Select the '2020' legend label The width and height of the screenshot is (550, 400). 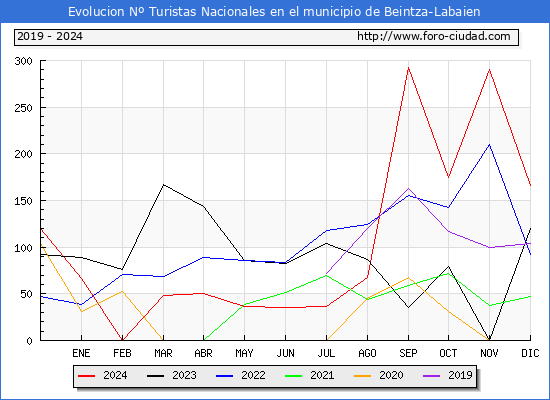pyautogui.click(x=391, y=375)
